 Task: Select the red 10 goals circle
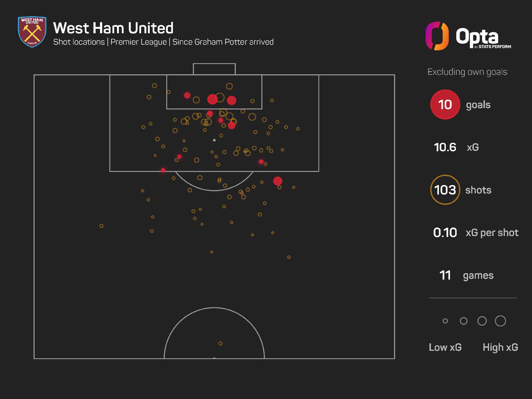point(445,104)
